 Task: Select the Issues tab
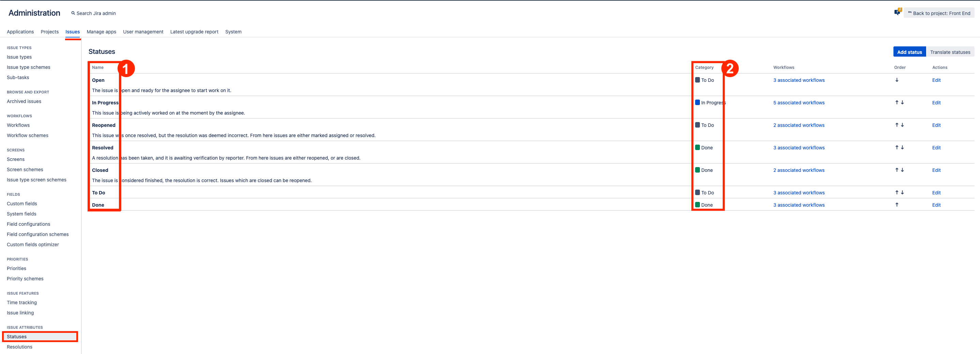[72, 32]
